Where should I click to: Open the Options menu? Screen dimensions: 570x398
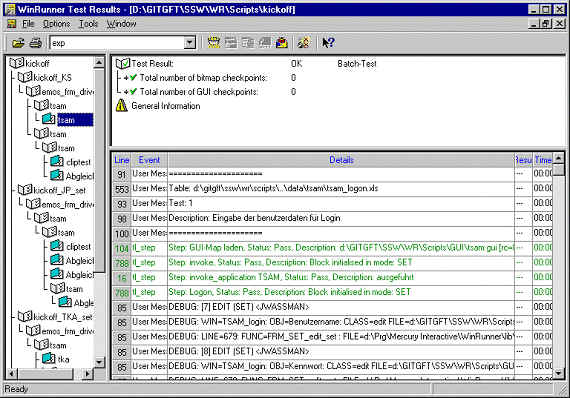pos(56,24)
